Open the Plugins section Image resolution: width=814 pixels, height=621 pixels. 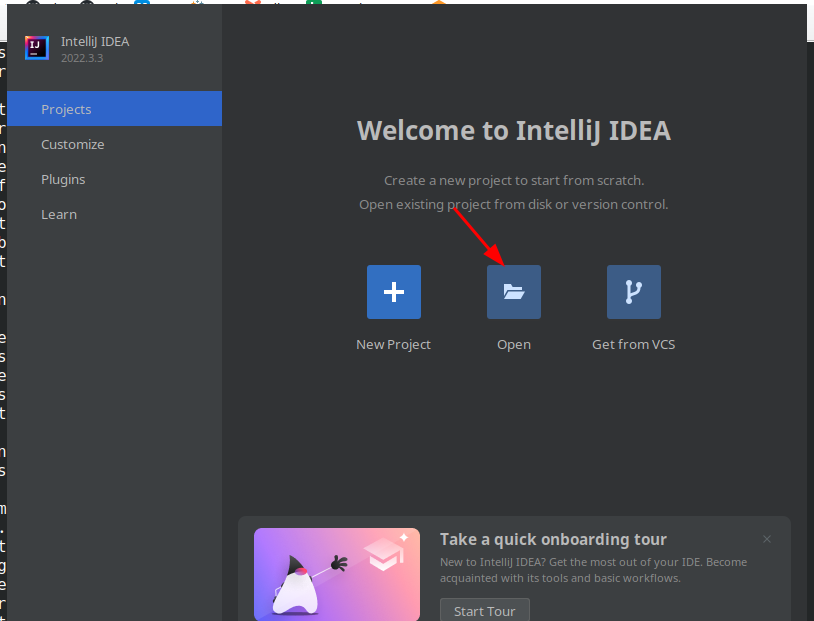click(63, 179)
